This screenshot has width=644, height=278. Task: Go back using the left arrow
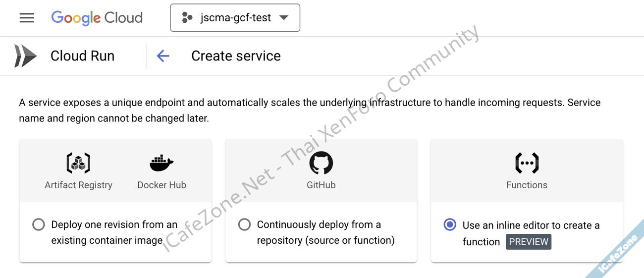click(x=163, y=56)
